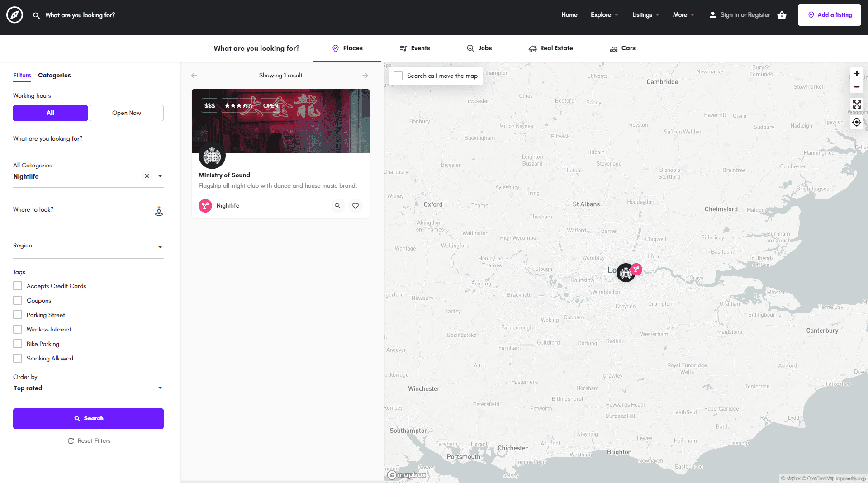This screenshot has height=483, width=868.
Task: Click the locate me map icon
Action: pyautogui.click(x=856, y=122)
